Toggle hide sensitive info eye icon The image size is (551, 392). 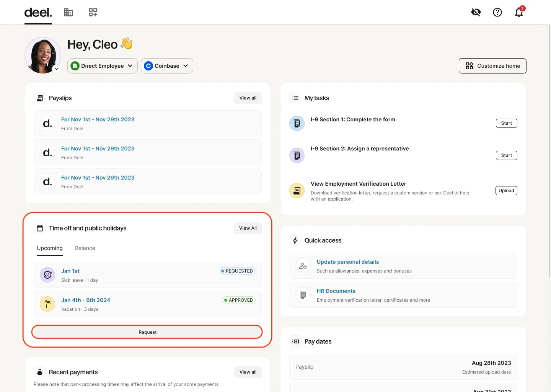pyautogui.click(x=476, y=12)
